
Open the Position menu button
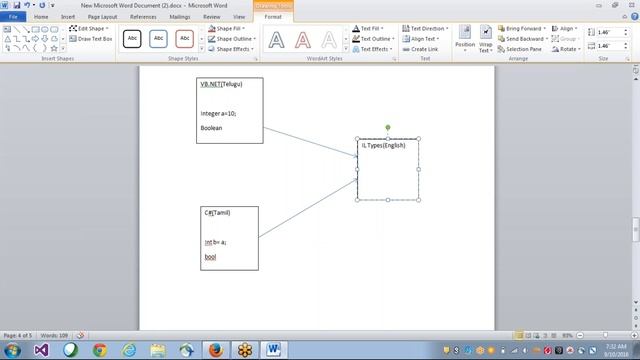[465, 39]
